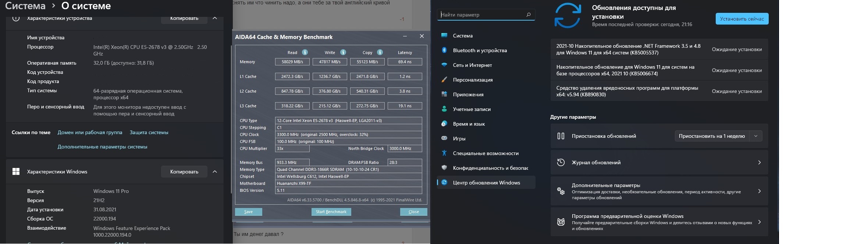Screen dimensions: 868x244
Task: Click the gears icon for Дополнительные параметры
Action: 561,191
